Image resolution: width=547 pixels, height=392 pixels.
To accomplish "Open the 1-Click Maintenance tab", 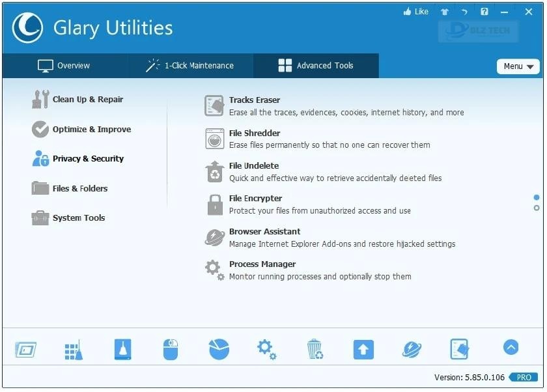I will (x=190, y=65).
